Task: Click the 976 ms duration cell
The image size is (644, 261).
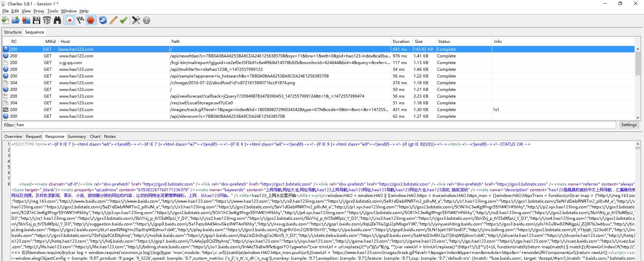Action: (402, 56)
